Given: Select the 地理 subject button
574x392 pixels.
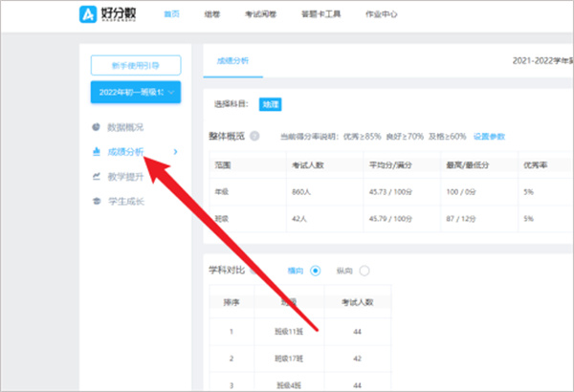Looking at the screenshot, I should [270, 104].
